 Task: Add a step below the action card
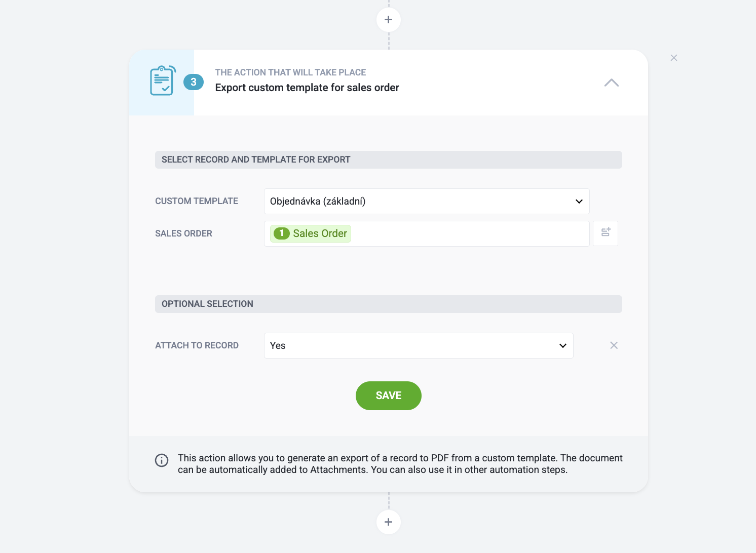click(389, 522)
